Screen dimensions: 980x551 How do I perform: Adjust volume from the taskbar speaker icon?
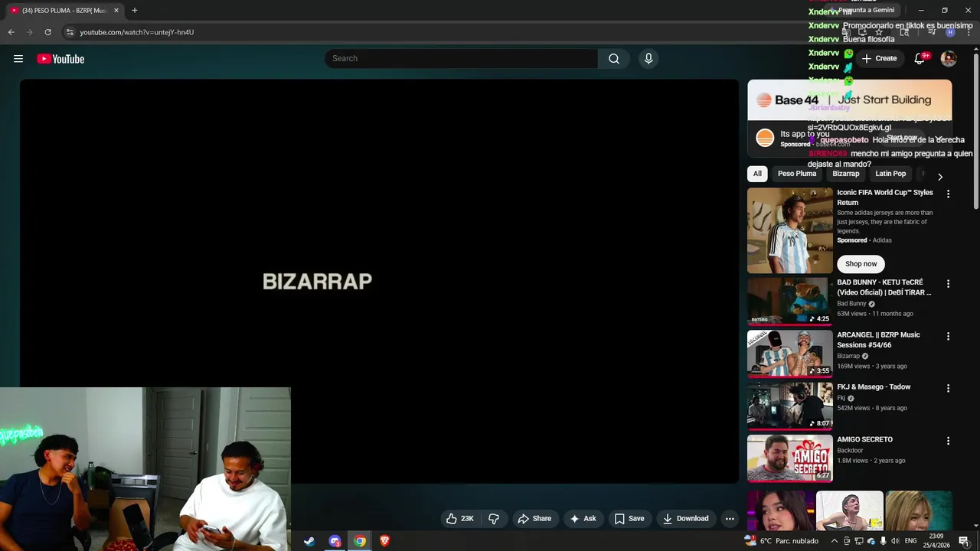[x=895, y=541]
